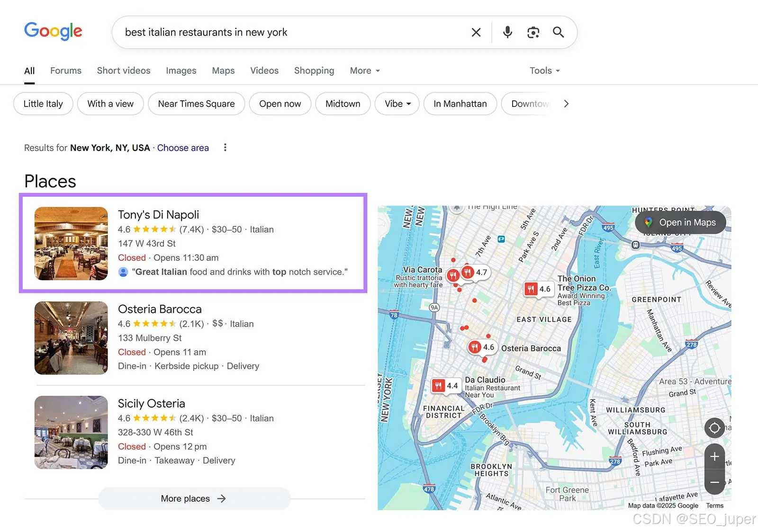Go to Google homepage via logo

53,31
